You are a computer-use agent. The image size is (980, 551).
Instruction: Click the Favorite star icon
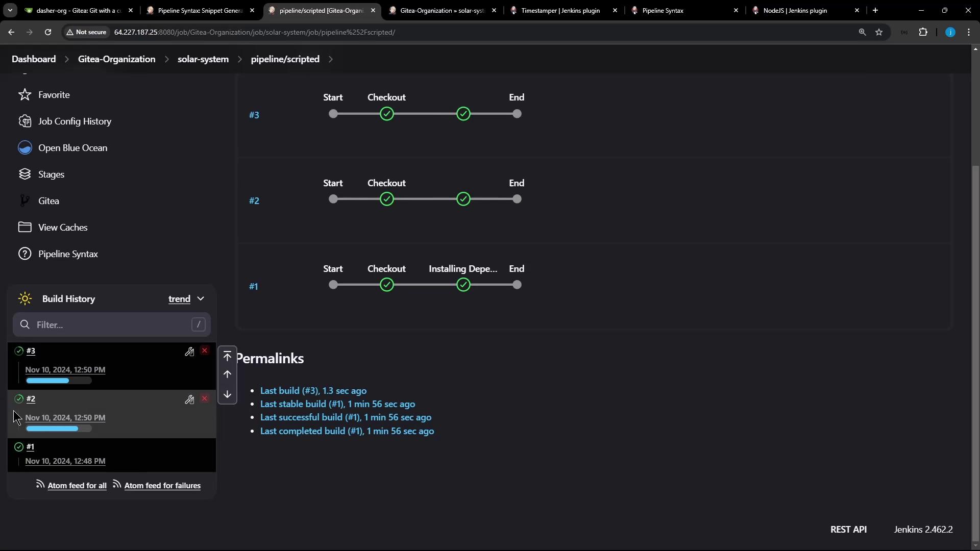click(24, 95)
